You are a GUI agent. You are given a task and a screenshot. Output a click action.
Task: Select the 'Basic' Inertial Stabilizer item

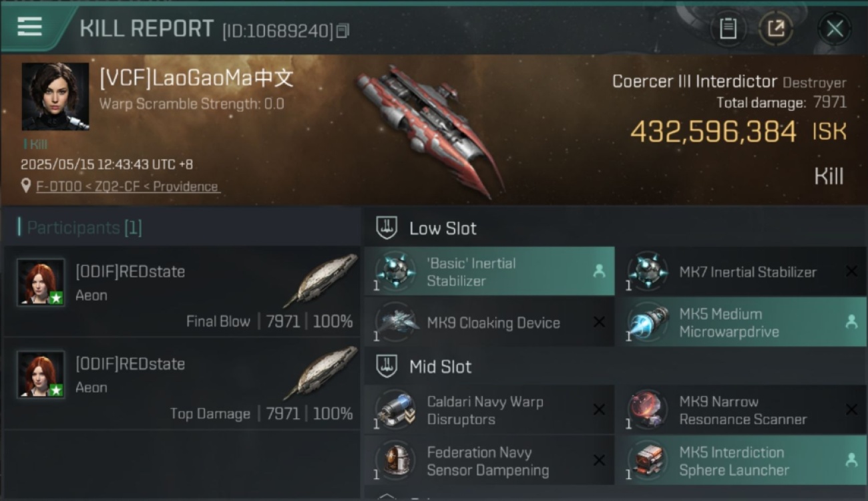pyautogui.click(x=489, y=271)
